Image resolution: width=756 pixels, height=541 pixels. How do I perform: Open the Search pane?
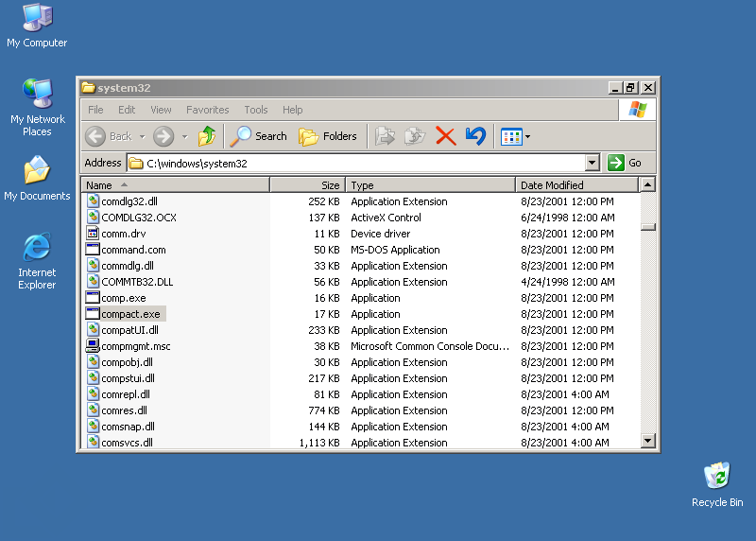tap(258, 136)
